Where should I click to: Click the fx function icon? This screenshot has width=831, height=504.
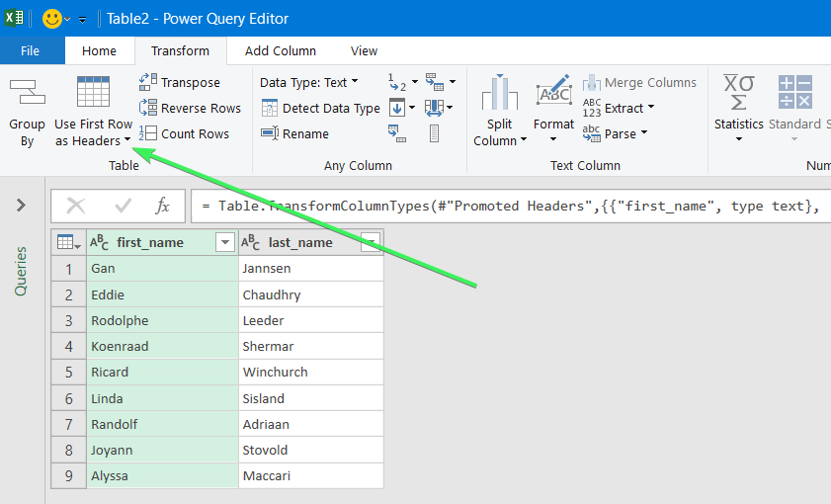coord(163,206)
